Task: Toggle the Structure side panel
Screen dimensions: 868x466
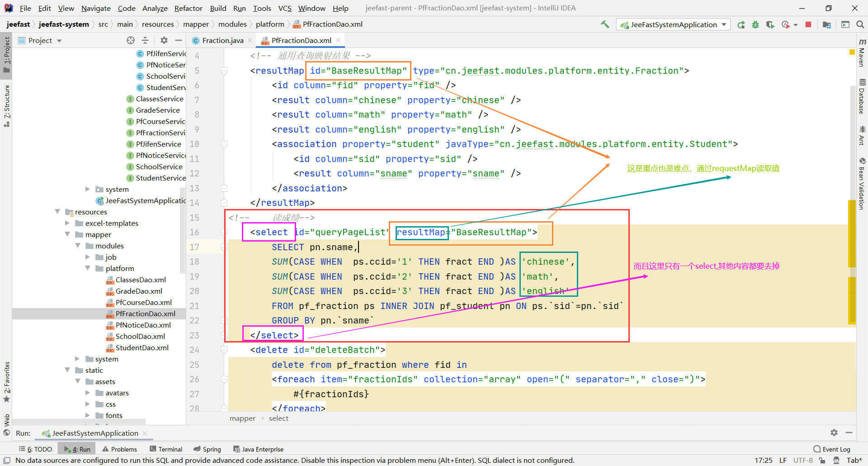Action: (7, 106)
